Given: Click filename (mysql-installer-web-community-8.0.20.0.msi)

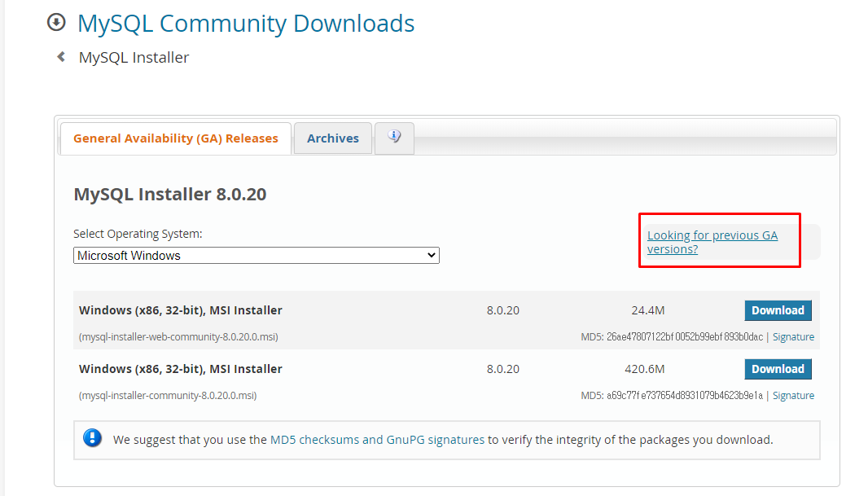Looking at the screenshot, I should (178, 336).
